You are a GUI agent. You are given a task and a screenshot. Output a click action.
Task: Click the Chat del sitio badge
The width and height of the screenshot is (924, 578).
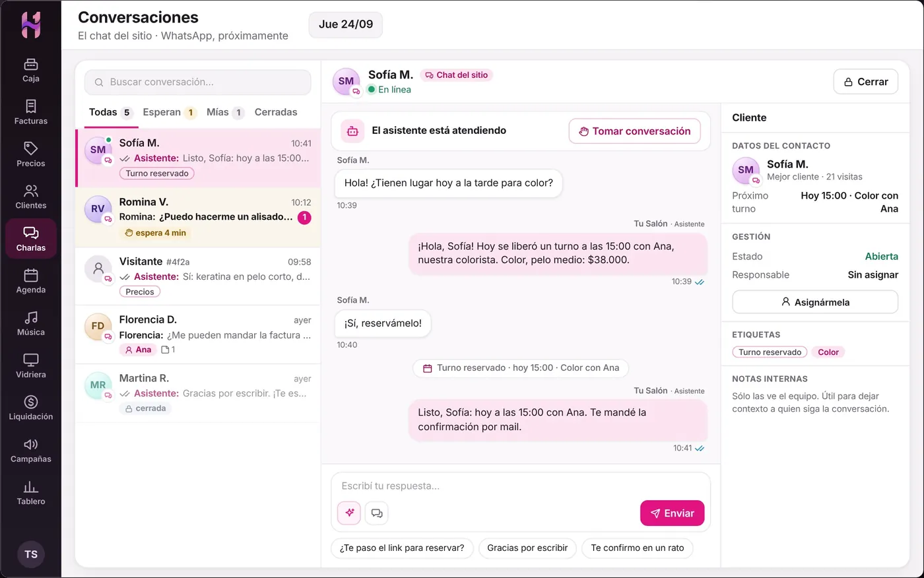[457, 75]
